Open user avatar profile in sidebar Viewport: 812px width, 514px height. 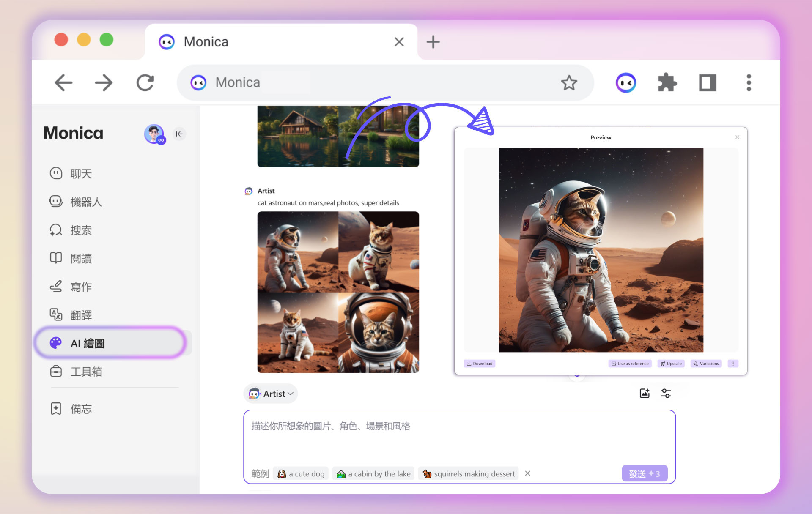coord(154,134)
